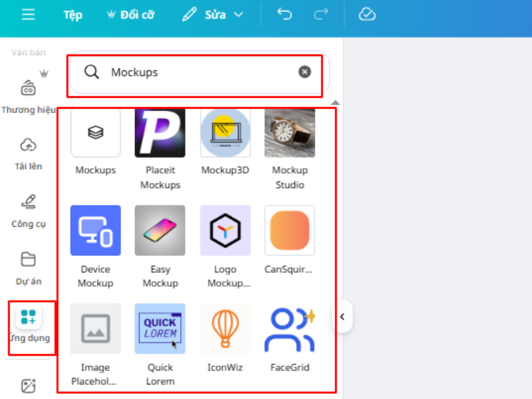This screenshot has height=399, width=532.
Task: Launch the Quick Lorem app
Action: tap(160, 329)
